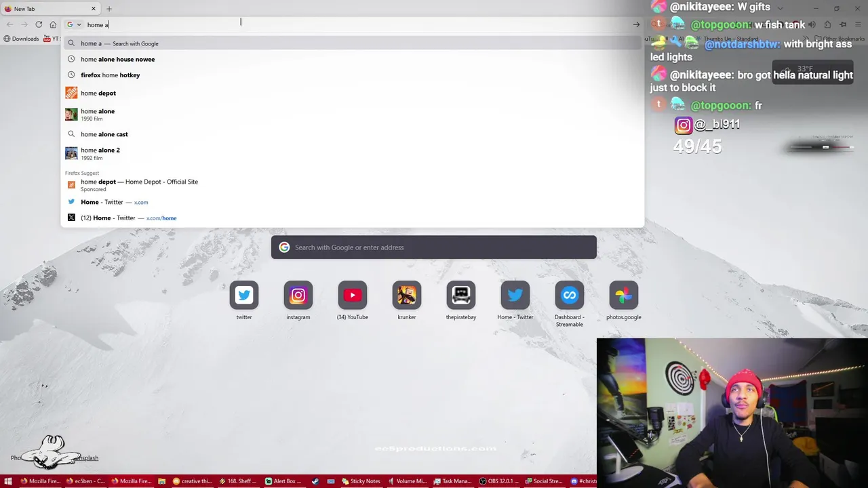Select the New Tab browser tab

tap(51, 9)
